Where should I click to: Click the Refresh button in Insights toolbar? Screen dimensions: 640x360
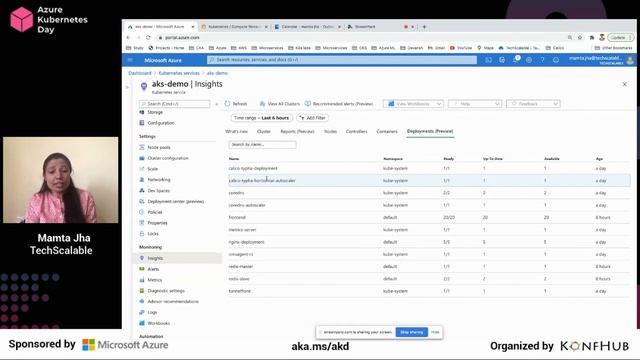236,104
